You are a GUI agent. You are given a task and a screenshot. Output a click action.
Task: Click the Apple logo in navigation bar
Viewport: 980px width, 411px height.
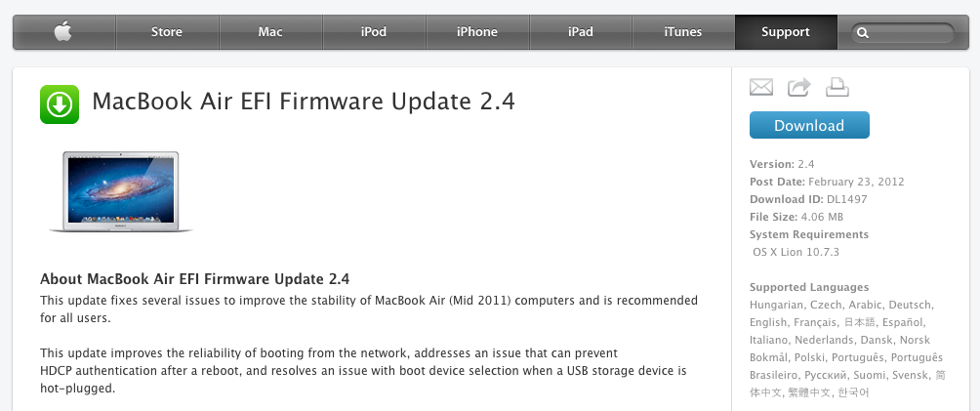pos(63,32)
